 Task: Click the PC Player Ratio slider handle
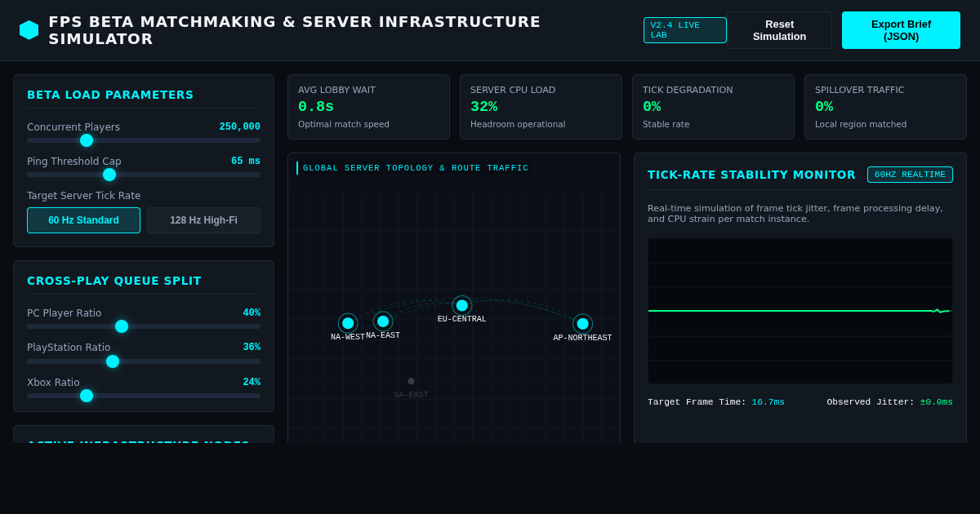tap(122, 326)
